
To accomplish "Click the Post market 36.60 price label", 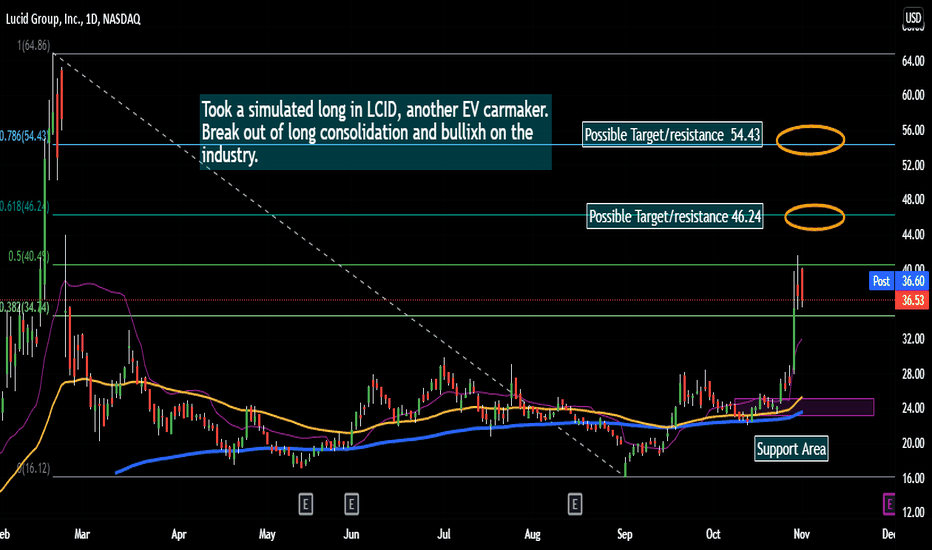I will point(898,281).
